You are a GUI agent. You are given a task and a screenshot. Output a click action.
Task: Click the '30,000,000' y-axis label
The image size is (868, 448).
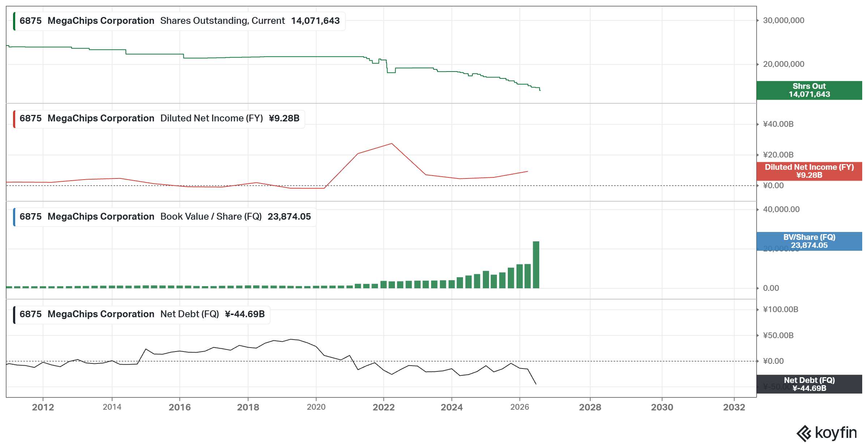pos(784,21)
